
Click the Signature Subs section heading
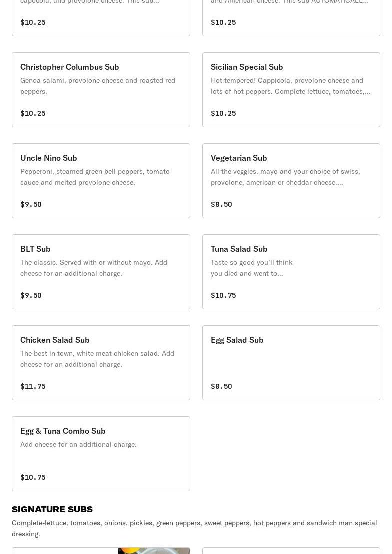tap(52, 509)
